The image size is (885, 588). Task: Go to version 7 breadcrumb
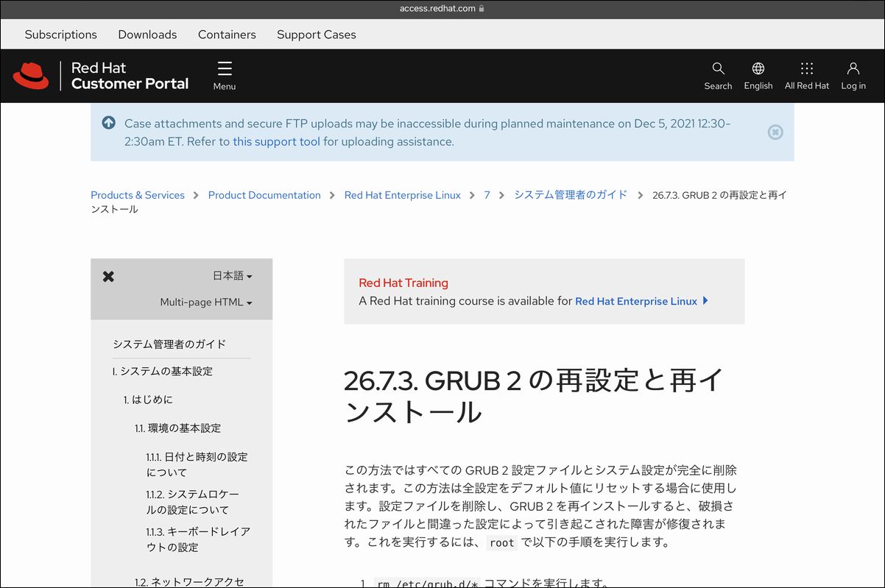[x=487, y=195]
